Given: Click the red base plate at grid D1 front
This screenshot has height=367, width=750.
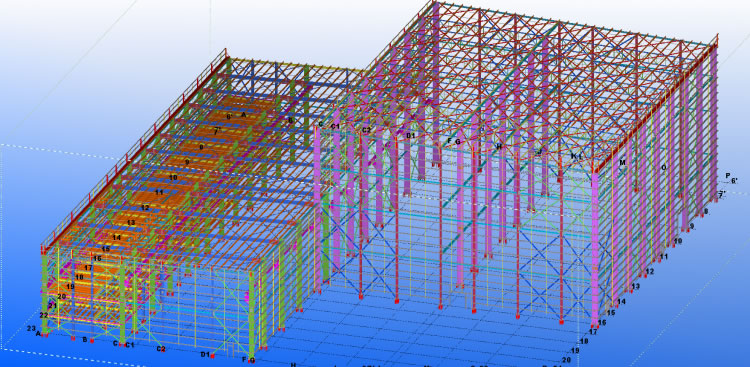Looking at the screenshot, I should click(212, 356).
